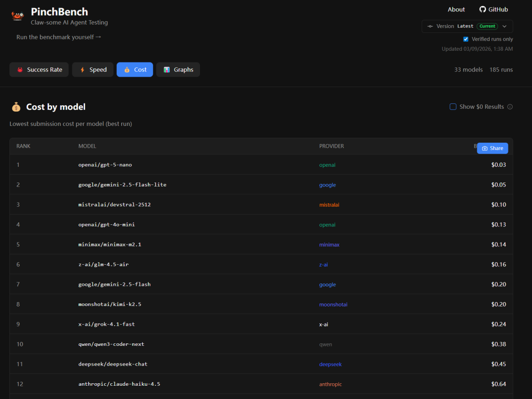Click the money bag icon by Cost by model
This screenshot has height=399, width=532.
coord(16,107)
